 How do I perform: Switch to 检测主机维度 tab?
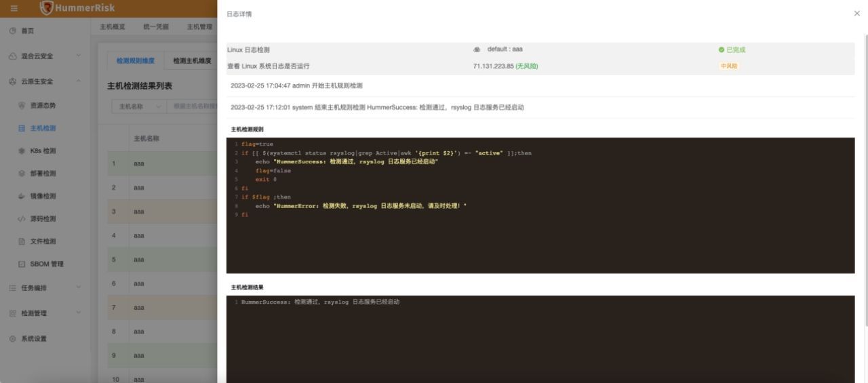[192, 61]
